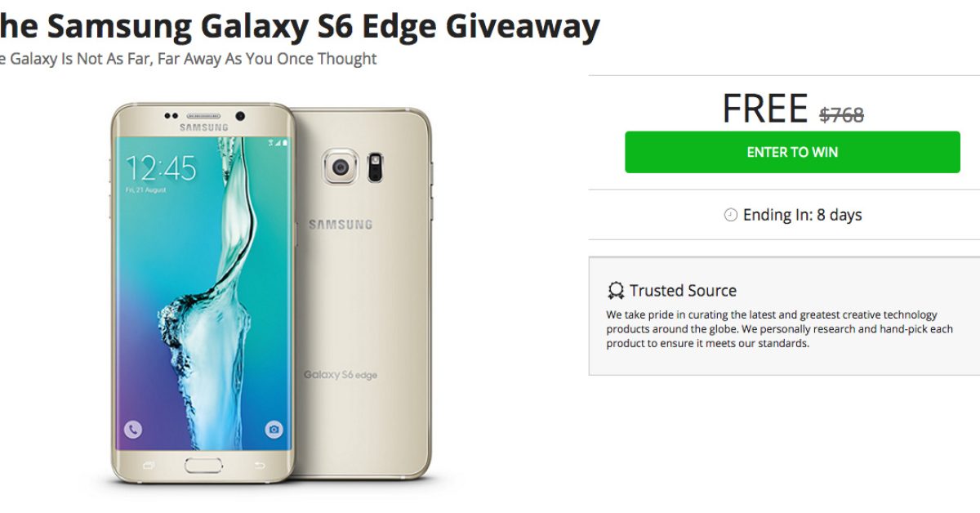Click the back key icon on front phone
This screenshot has height=513, width=980.
click(x=260, y=466)
